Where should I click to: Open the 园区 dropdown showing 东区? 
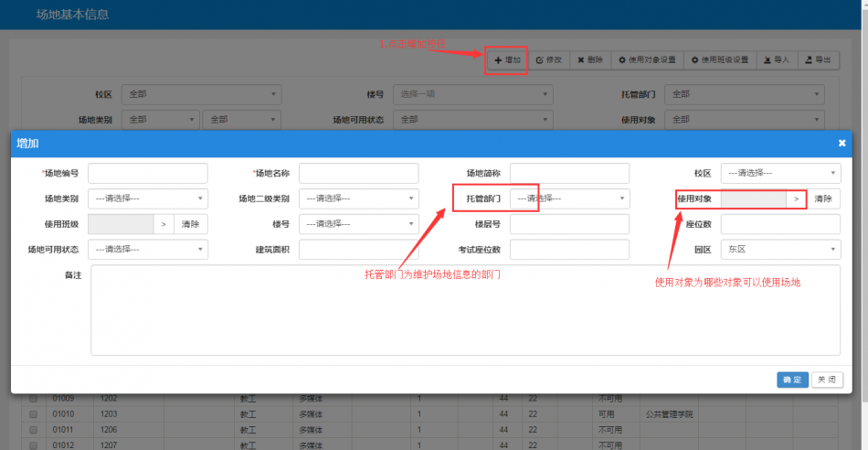coord(780,249)
